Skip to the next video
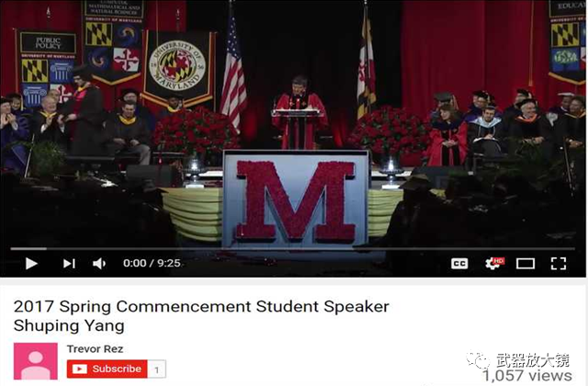This screenshot has height=386, width=588. point(69,264)
